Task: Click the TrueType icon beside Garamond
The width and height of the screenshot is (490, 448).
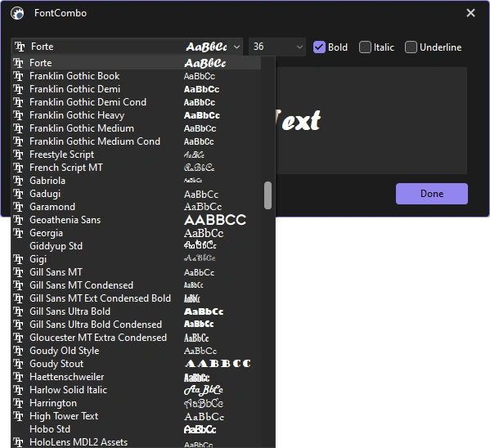Action: pyautogui.click(x=19, y=207)
